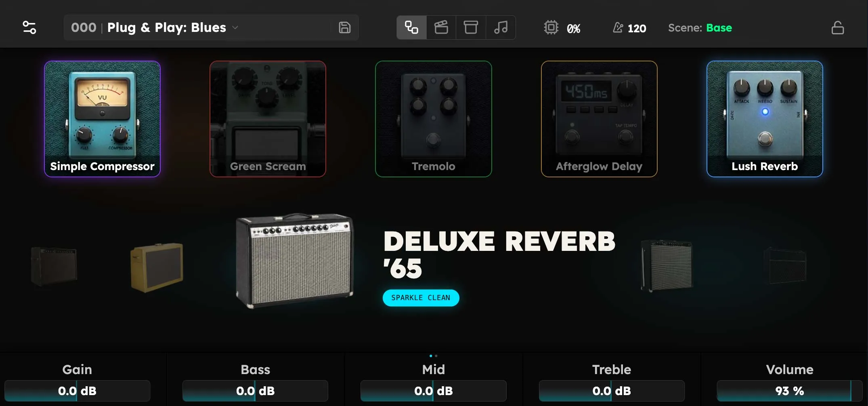This screenshot has height=406, width=868.
Task: Select the Tremolo pedal
Action: coord(433,119)
